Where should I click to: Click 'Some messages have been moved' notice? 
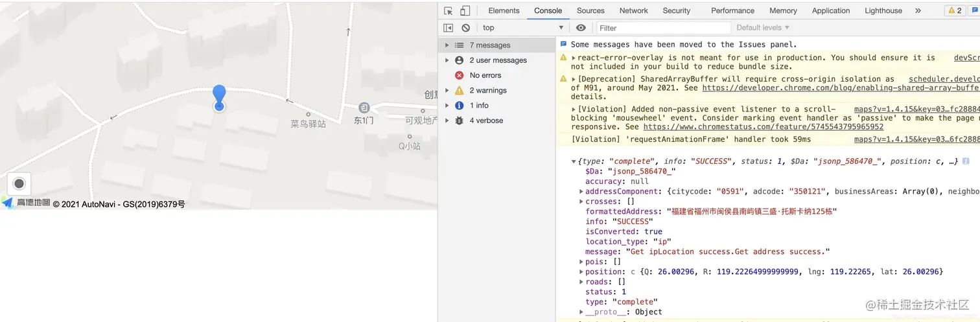point(684,45)
